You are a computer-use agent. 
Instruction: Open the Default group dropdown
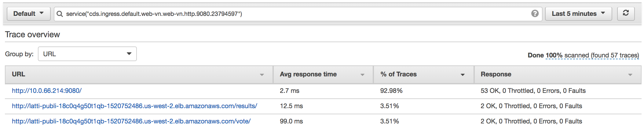click(x=28, y=14)
